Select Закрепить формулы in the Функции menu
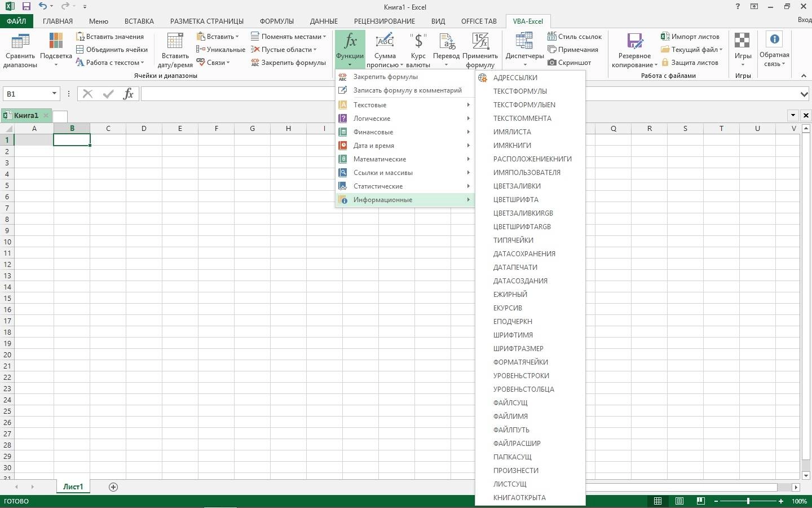Viewport: 812px width, 508px height. pyautogui.click(x=405, y=77)
